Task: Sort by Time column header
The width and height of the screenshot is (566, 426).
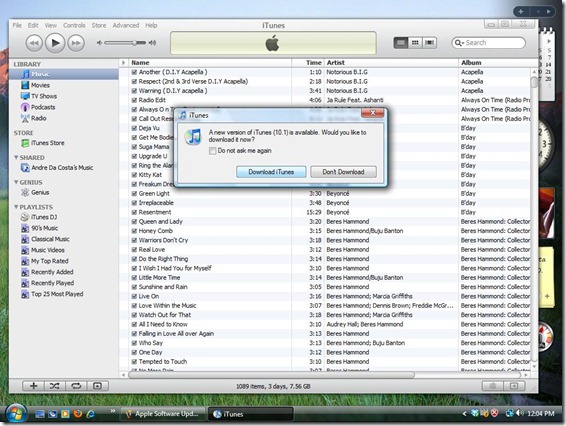Action: tap(308, 63)
